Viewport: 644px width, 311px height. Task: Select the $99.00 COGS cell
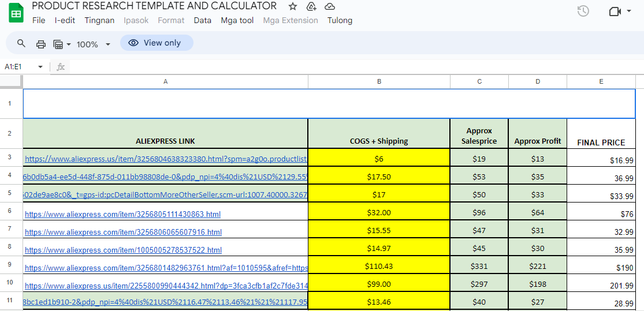pos(379,283)
